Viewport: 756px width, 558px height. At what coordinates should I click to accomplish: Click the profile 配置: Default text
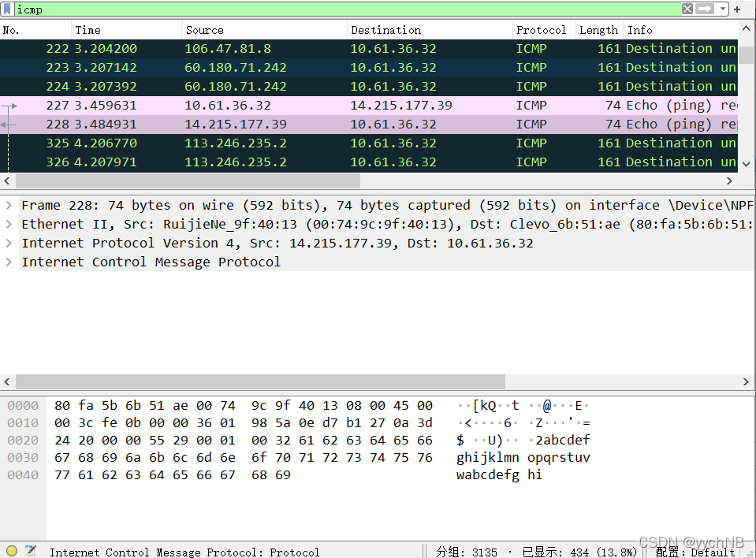pyautogui.click(x=695, y=552)
